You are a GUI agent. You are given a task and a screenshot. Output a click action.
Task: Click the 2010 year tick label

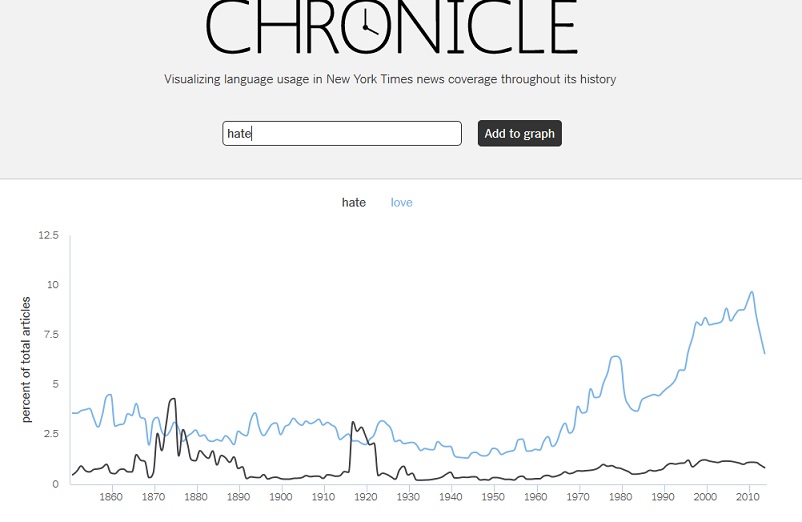pyautogui.click(x=748, y=497)
